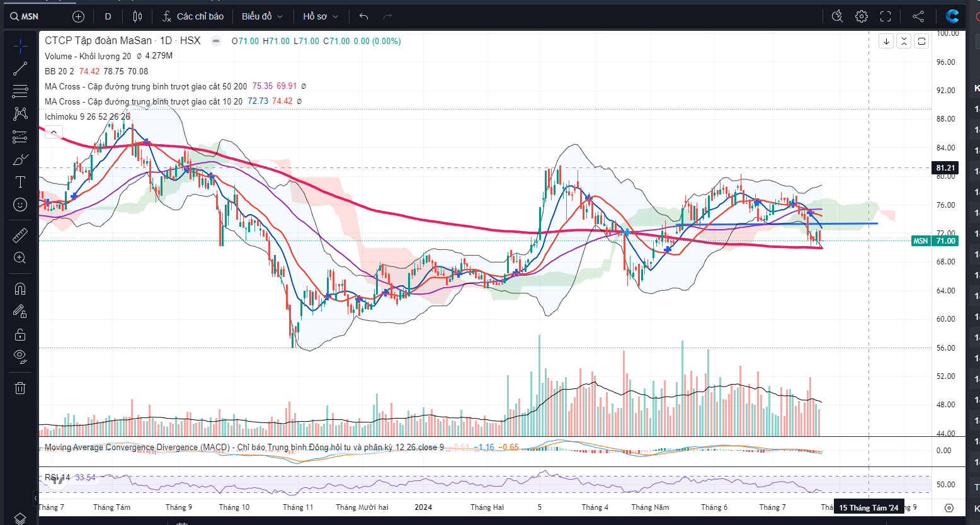This screenshot has height=525, width=980.
Task: Click the down arrow button above price scale
Action: coord(886,42)
